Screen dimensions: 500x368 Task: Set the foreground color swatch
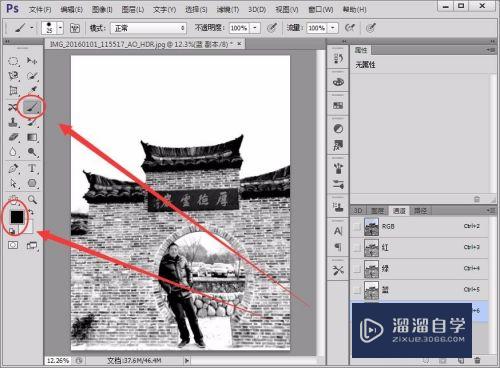coord(17,217)
